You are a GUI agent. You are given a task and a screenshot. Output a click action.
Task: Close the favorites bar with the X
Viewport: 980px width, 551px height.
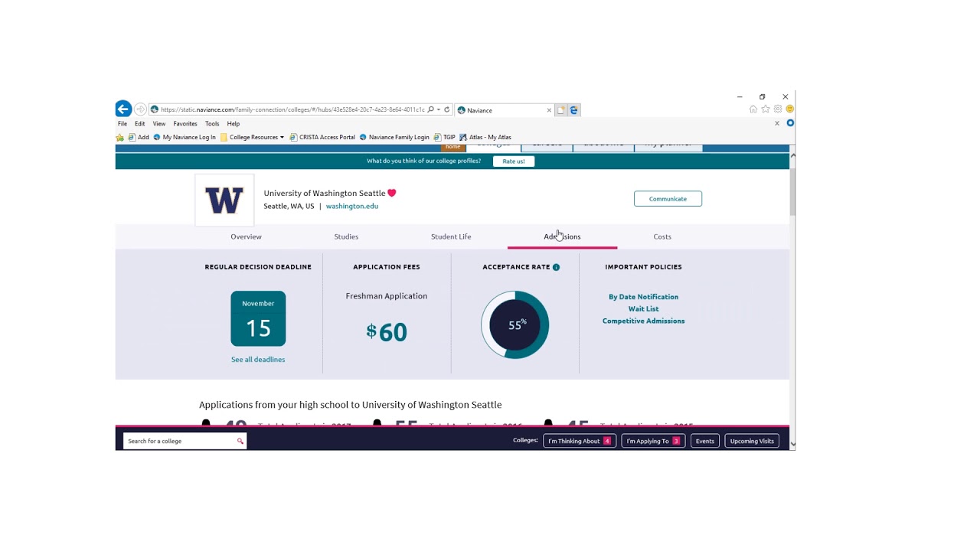tap(777, 123)
